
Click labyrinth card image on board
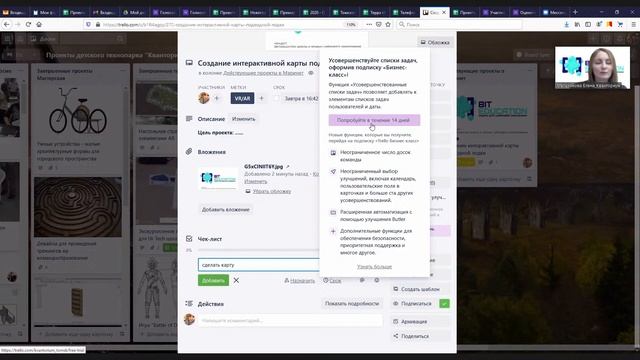pyautogui.click(x=78, y=207)
